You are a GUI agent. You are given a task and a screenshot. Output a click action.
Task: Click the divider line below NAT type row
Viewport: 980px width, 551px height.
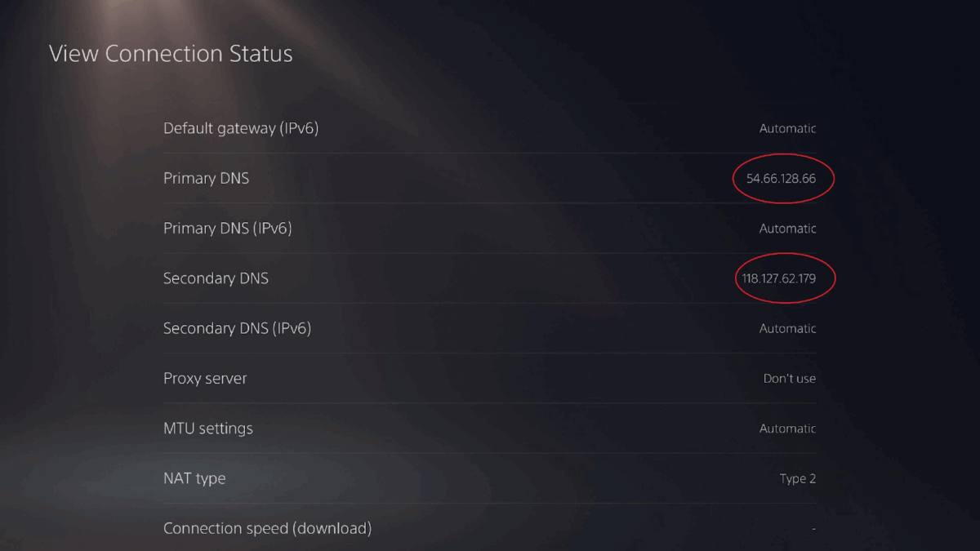point(490,503)
